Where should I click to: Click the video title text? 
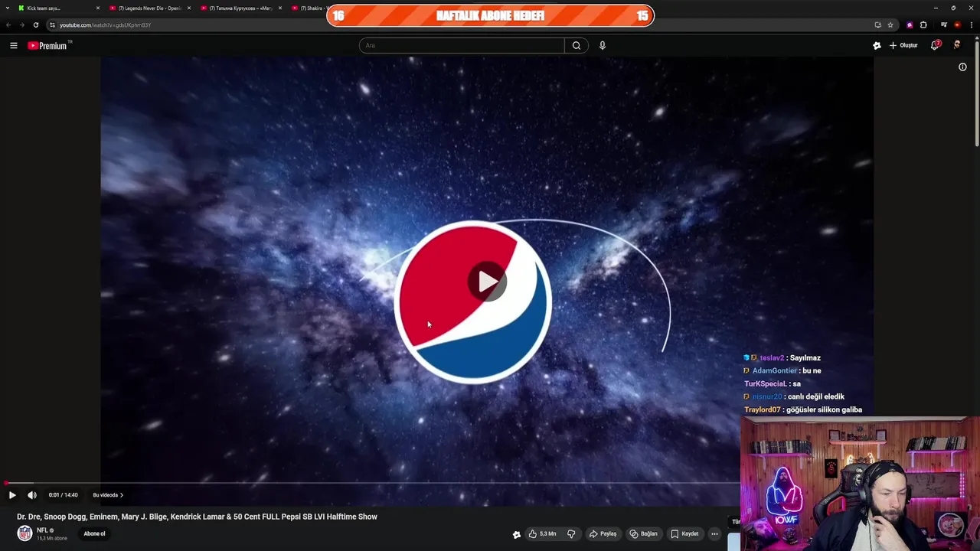(x=197, y=517)
